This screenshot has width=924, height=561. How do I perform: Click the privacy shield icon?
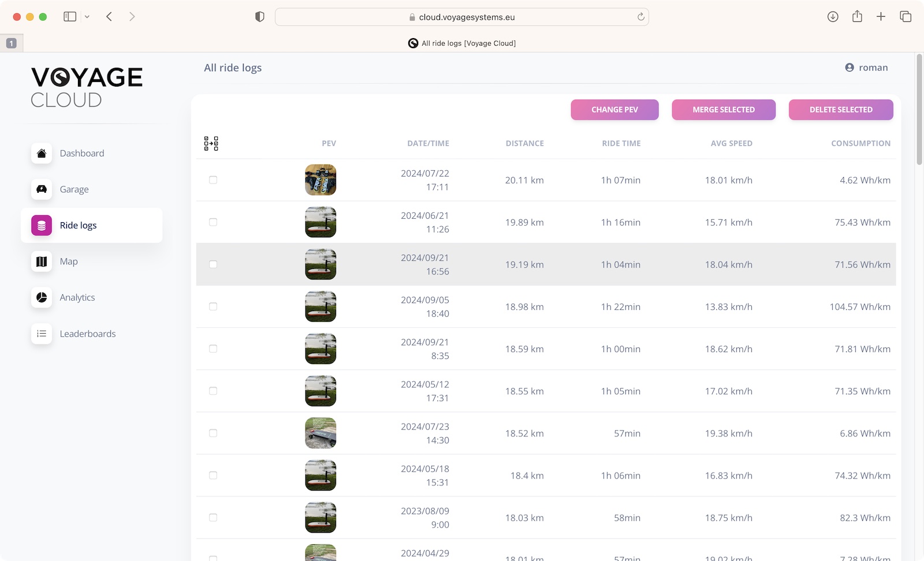[260, 17]
